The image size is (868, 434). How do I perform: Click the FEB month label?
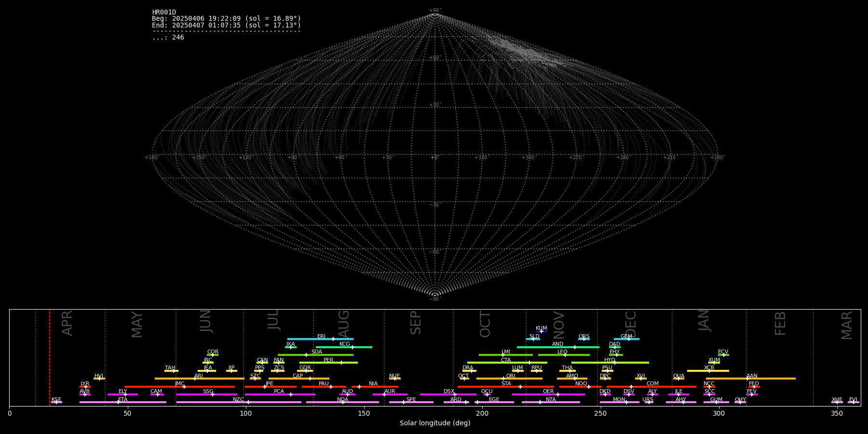(780, 323)
